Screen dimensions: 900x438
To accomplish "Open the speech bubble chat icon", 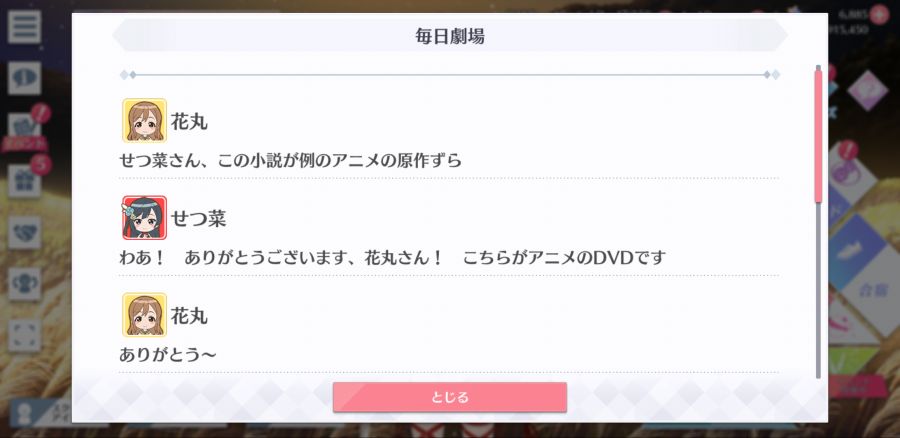I will click(x=24, y=78).
